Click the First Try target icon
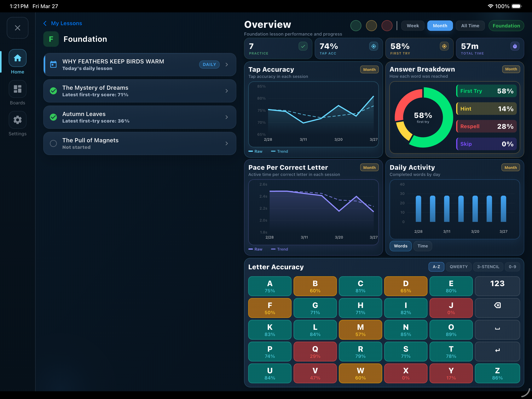The height and width of the screenshot is (399, 532). point(444,46)
